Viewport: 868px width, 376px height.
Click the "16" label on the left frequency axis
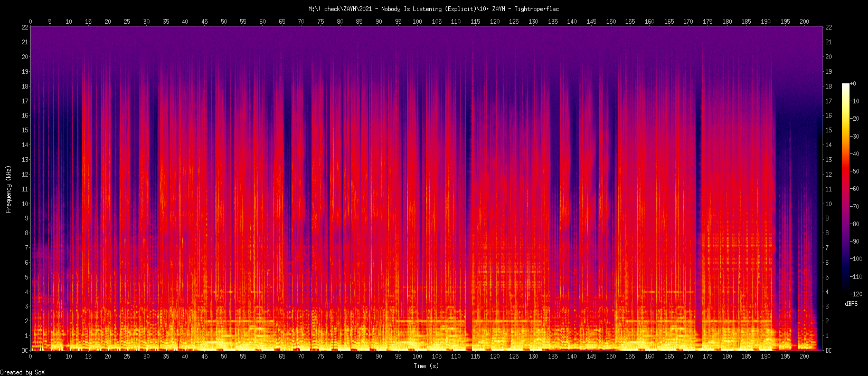pos(25,115)
